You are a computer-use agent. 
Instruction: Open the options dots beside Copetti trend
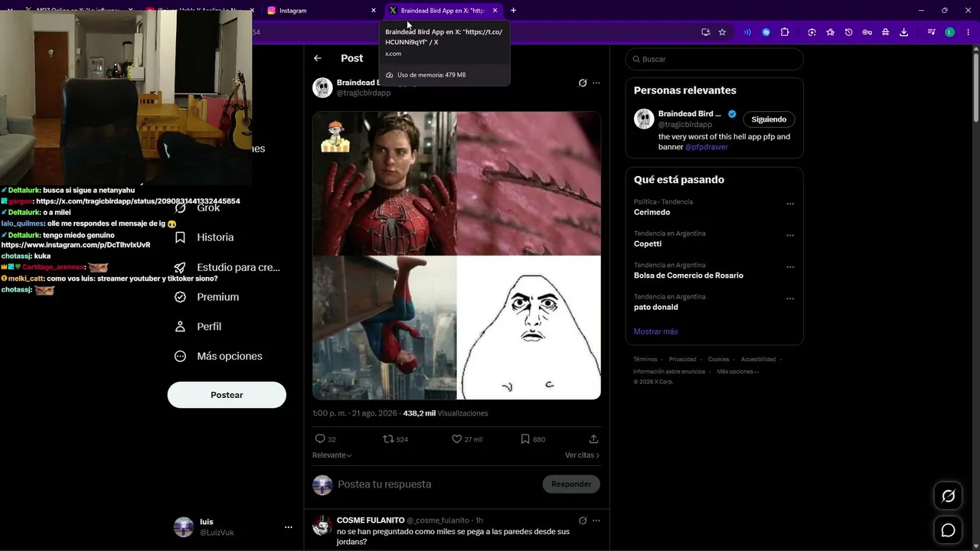tap(790, 236)
